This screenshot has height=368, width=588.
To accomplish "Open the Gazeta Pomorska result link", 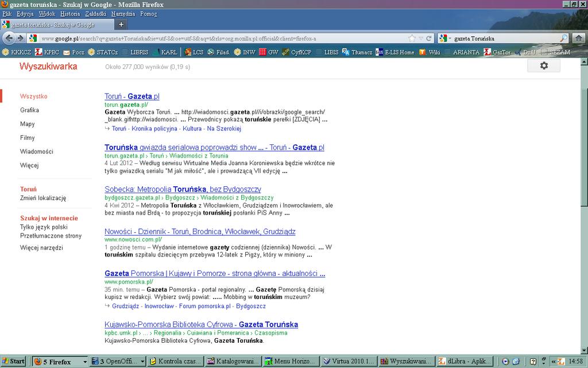I will coord(215,273).
